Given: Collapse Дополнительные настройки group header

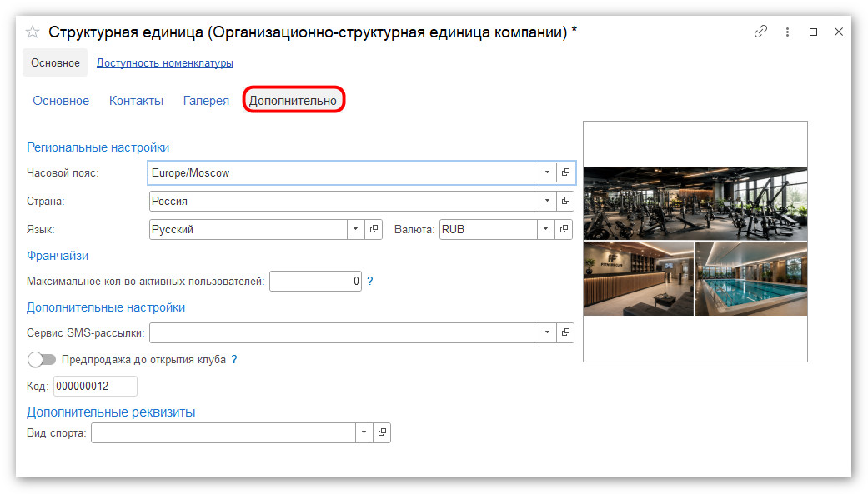Looking at the screenshot, I should point(106,307).
